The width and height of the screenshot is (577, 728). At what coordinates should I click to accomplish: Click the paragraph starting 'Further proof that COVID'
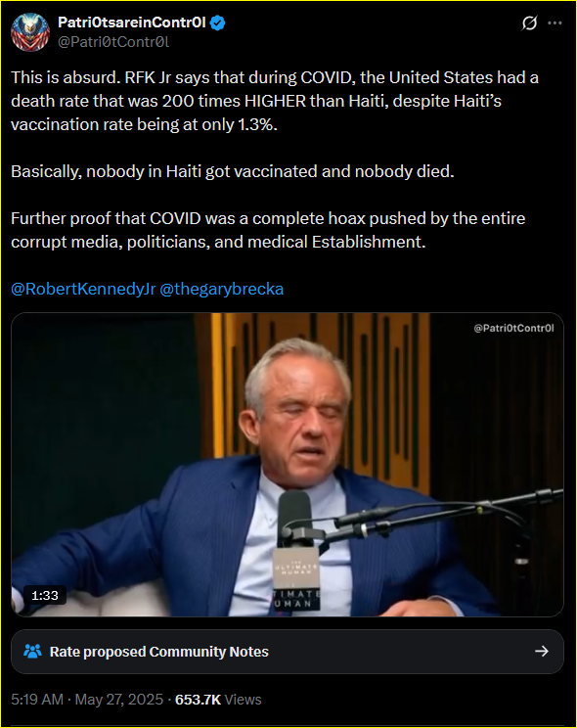tap(268, 230)
